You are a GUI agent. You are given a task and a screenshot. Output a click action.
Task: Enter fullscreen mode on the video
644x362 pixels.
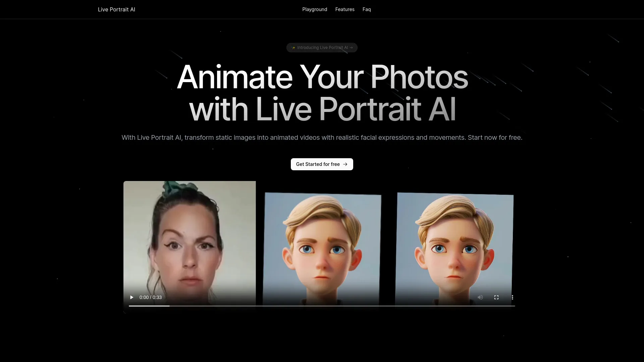point(496,297)
